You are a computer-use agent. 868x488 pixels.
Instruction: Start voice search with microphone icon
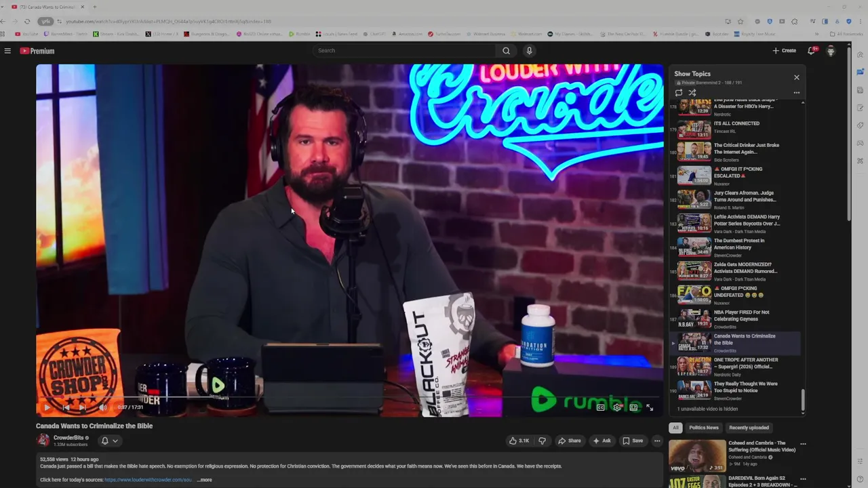[530, 51]
